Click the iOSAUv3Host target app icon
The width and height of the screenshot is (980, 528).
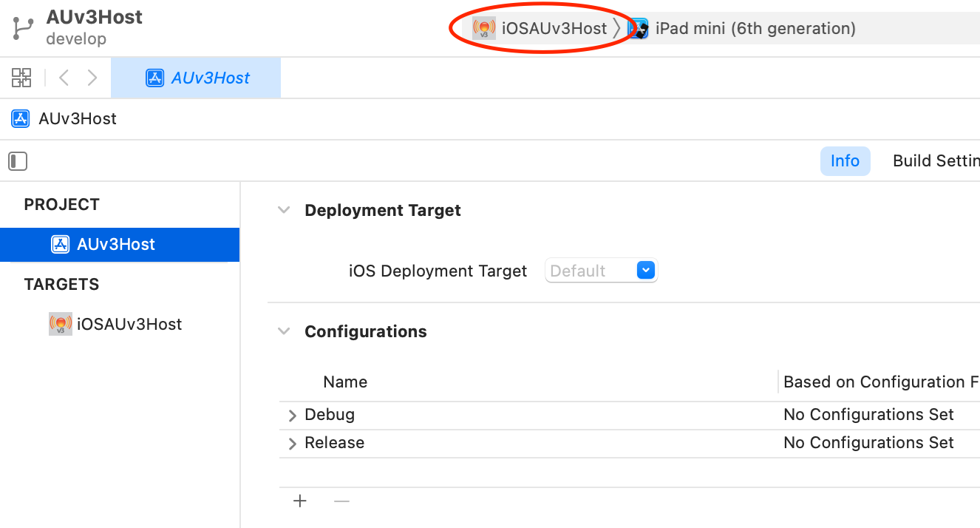(61, 324)
